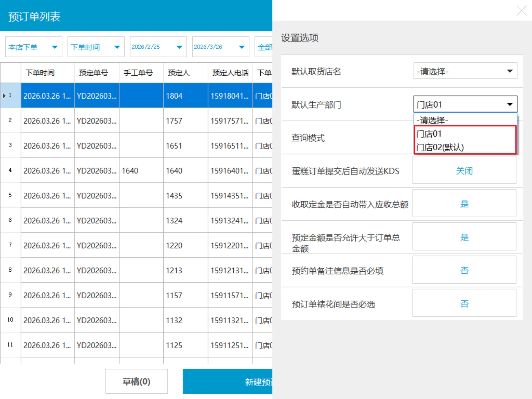Screen dimensions: 532x399
Task: Toggle 预约单备注信息是否必填 setting
Action: coord(464,270)
